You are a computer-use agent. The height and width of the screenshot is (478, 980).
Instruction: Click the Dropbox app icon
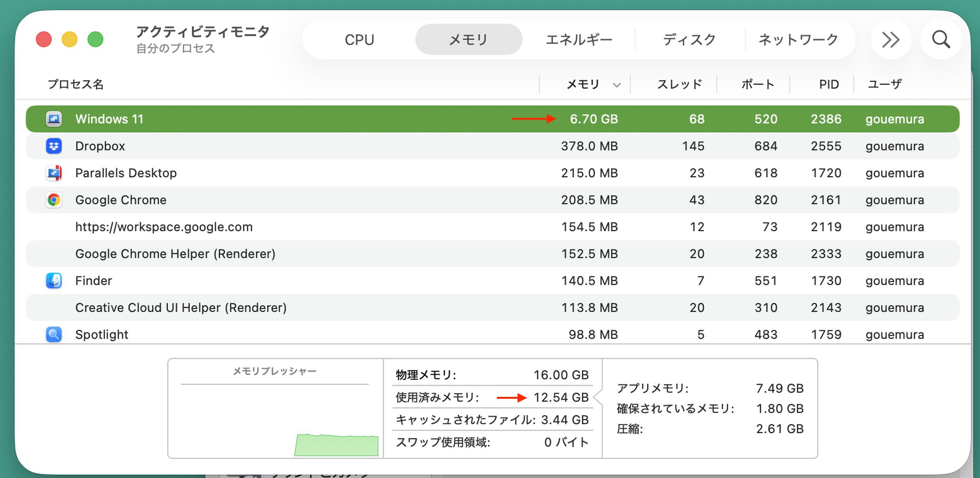[54, 146]
